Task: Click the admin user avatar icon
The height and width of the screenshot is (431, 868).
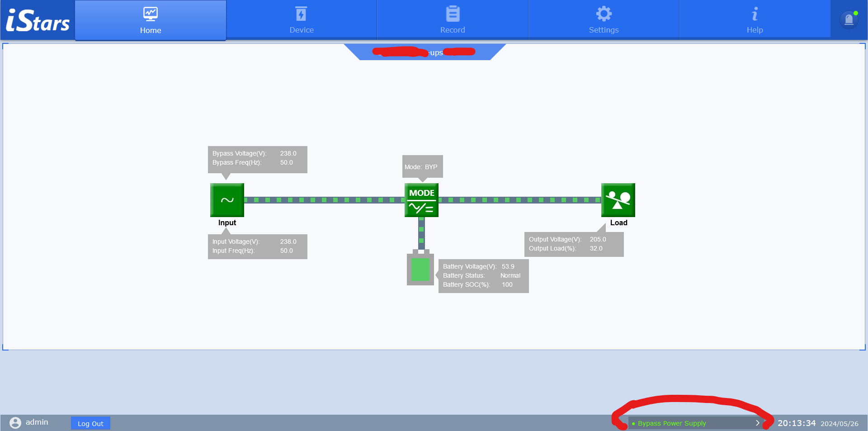Action: click(x=15, y=422)
